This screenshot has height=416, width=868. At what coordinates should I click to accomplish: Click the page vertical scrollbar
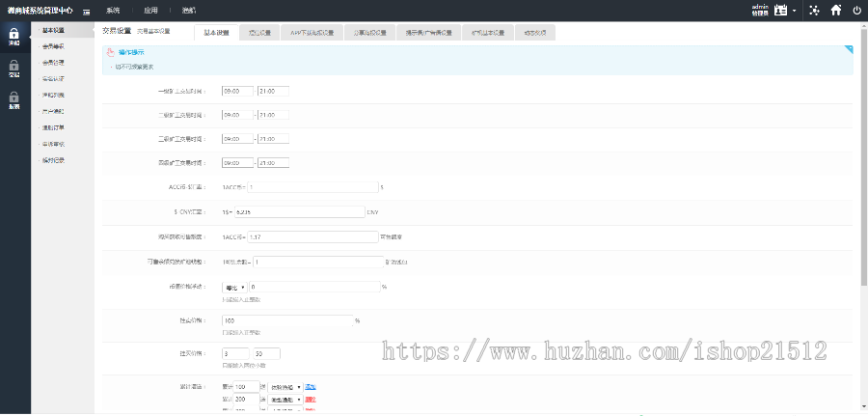coord(864,158)
